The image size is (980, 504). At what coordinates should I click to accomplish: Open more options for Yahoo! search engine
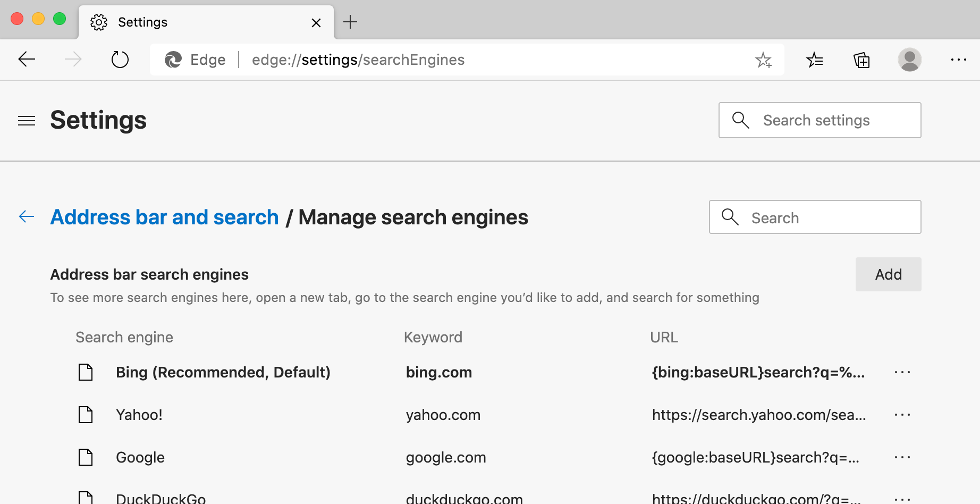[903, 415]
